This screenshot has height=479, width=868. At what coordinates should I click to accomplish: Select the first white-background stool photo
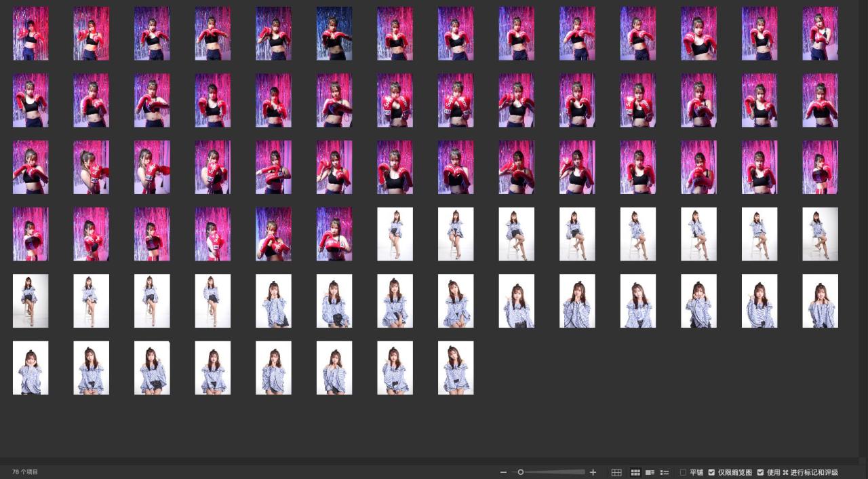click(x=395, y=234)
